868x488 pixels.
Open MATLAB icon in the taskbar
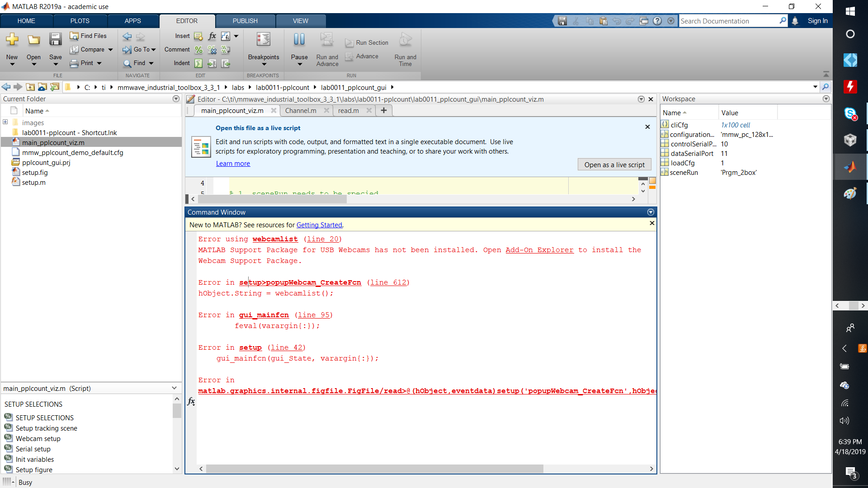coord(850,167)
